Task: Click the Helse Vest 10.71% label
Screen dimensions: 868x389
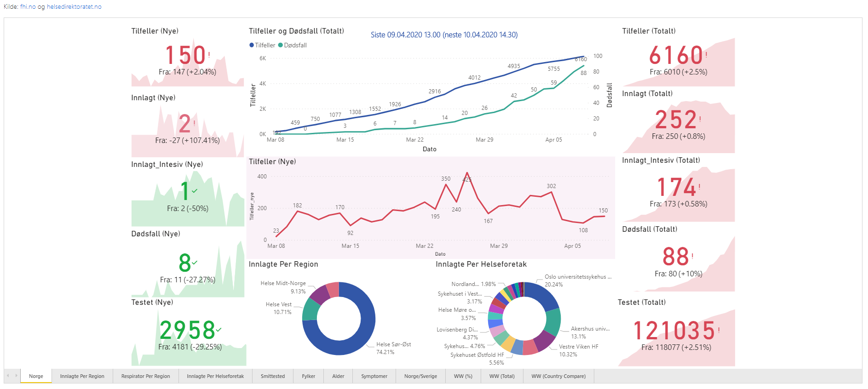Action: pos(279,308)
